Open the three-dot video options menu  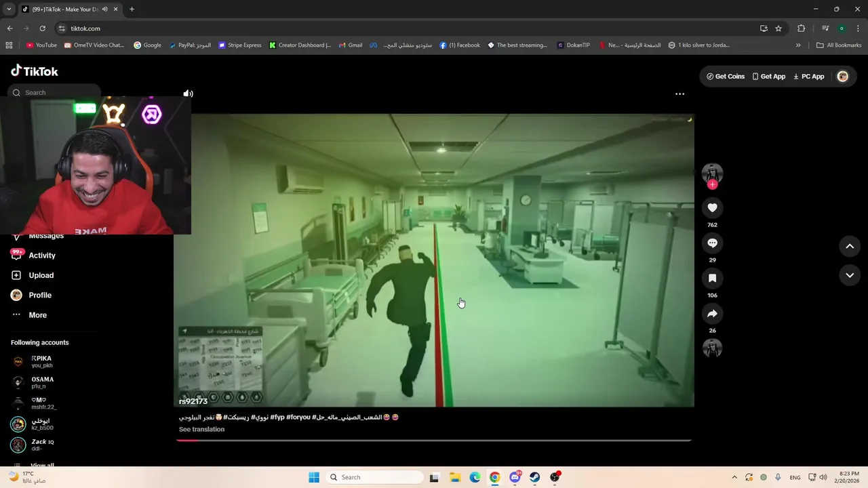point(679,94)
